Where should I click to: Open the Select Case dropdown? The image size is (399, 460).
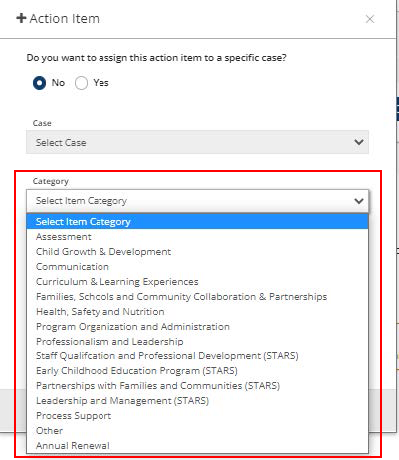(197, 142)
